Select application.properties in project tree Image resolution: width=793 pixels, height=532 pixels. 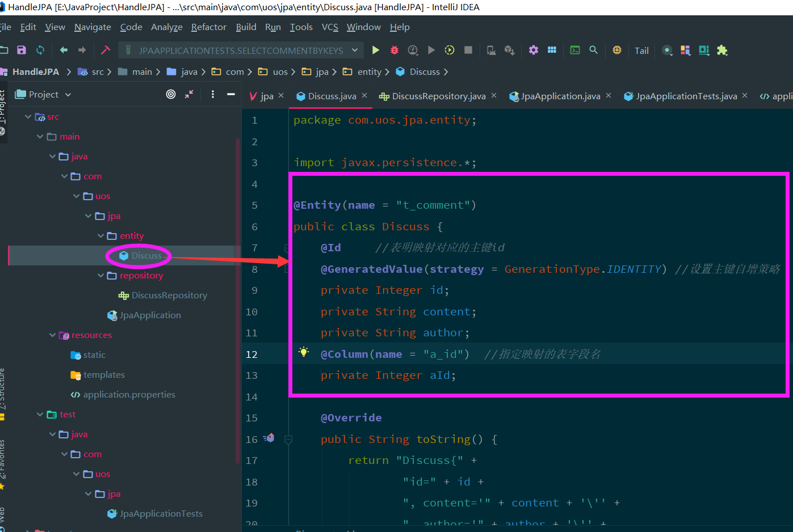[129, 395]
